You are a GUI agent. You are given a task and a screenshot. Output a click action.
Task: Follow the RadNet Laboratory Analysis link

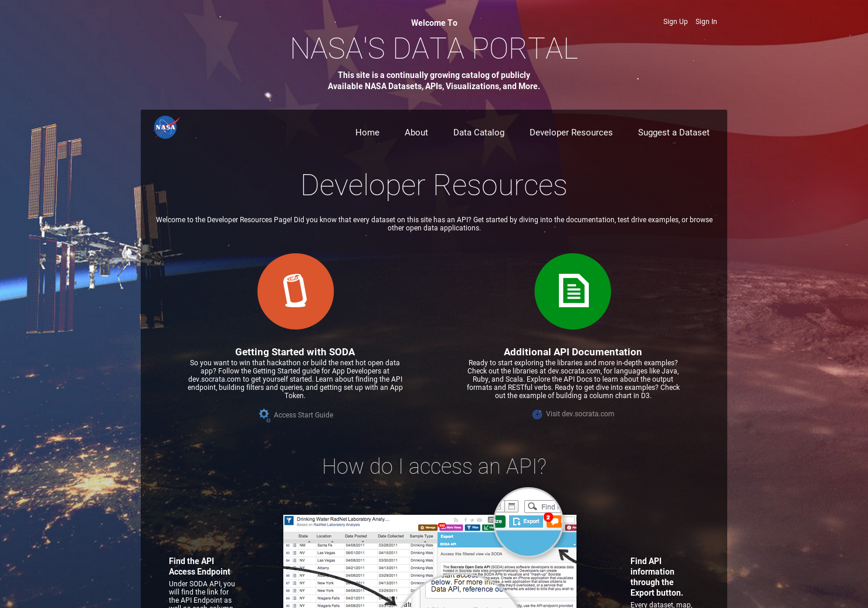click(x=337, y=525)
